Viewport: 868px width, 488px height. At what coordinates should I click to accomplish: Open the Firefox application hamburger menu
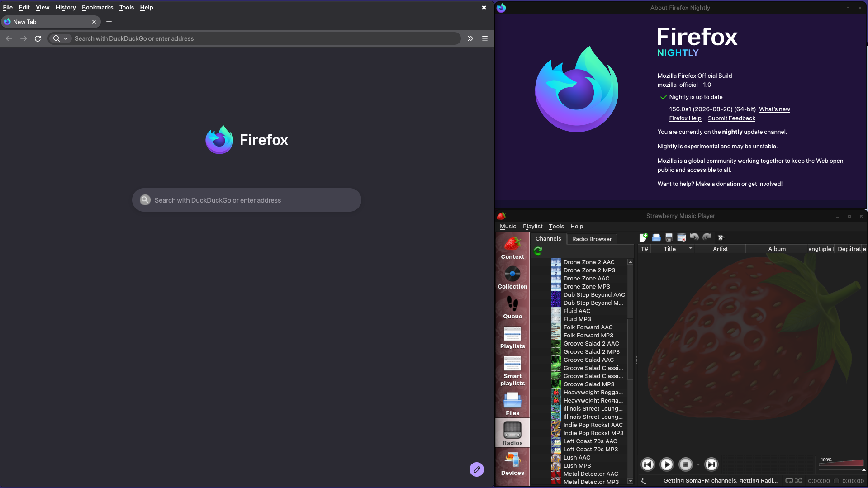pos(485,38)
